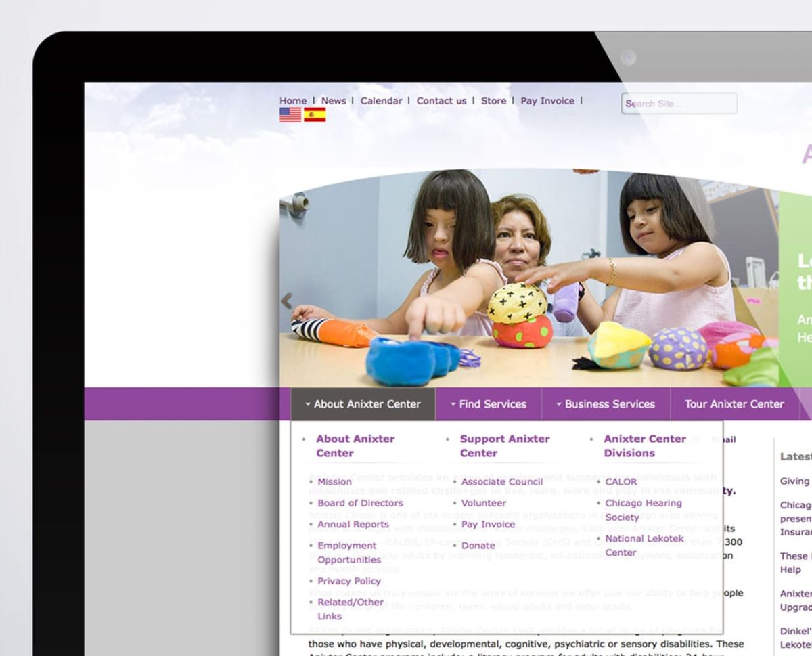Select Volunteer under Support Anixter Center

(x=483, y=503)
